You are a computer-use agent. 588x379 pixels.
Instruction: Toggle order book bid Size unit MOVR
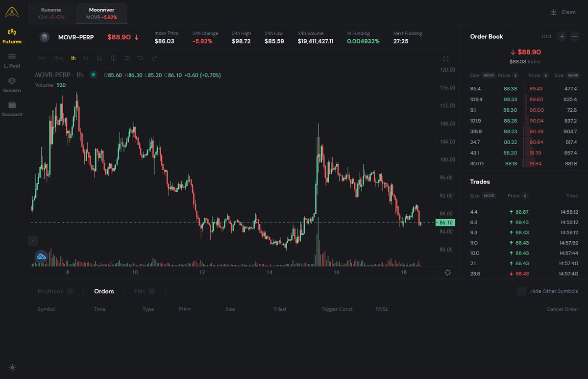pos(489,76)
